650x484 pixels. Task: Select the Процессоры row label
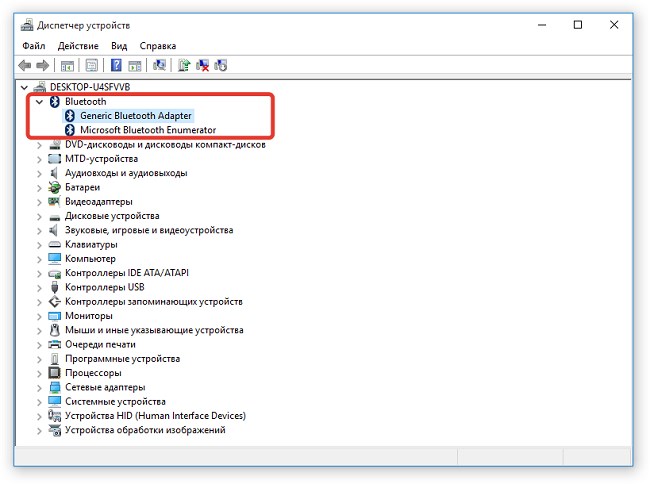(93, 373)
